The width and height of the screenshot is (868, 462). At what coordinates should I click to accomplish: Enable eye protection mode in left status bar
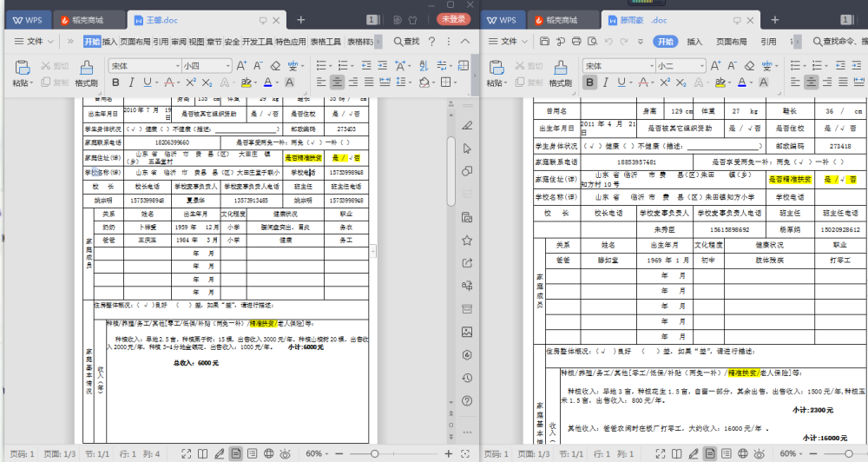pos(285,453)
